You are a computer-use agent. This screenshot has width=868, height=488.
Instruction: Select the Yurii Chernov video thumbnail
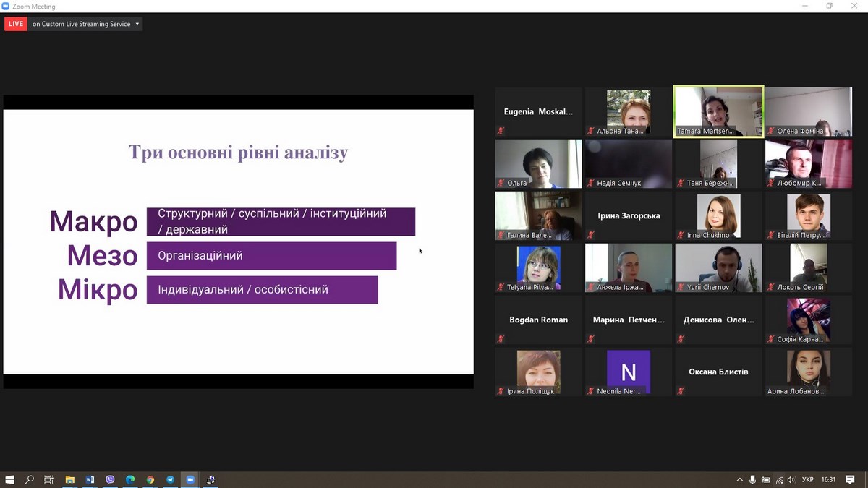click(x=718, y=267)
